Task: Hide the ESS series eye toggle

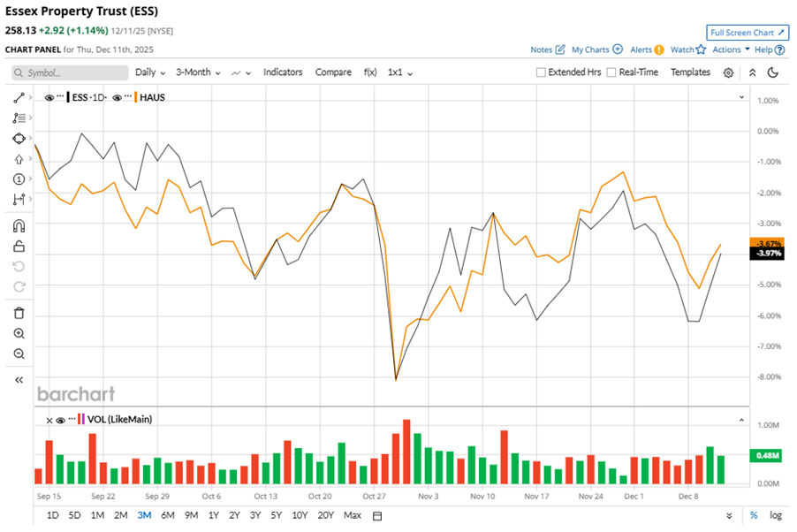Action: (49, 98)
